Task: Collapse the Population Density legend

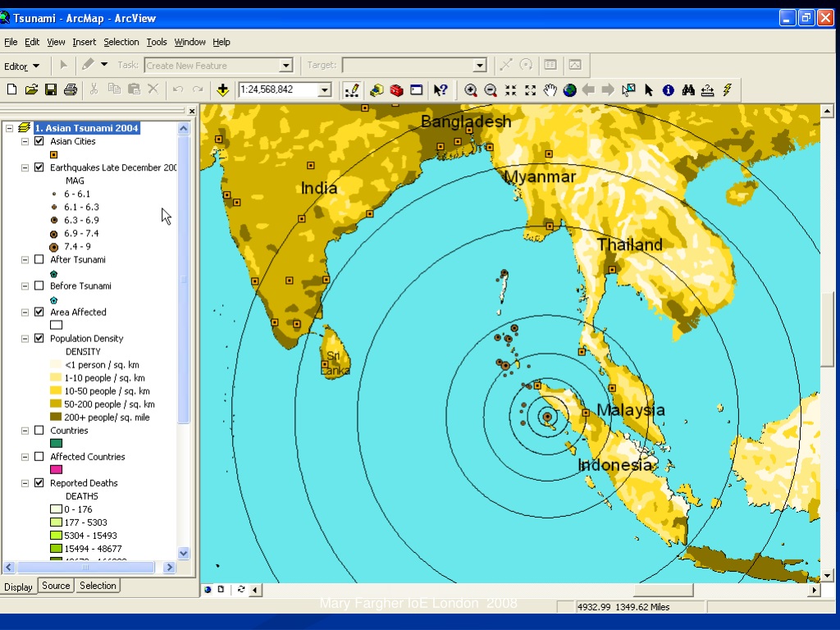Action: point(25,339)
